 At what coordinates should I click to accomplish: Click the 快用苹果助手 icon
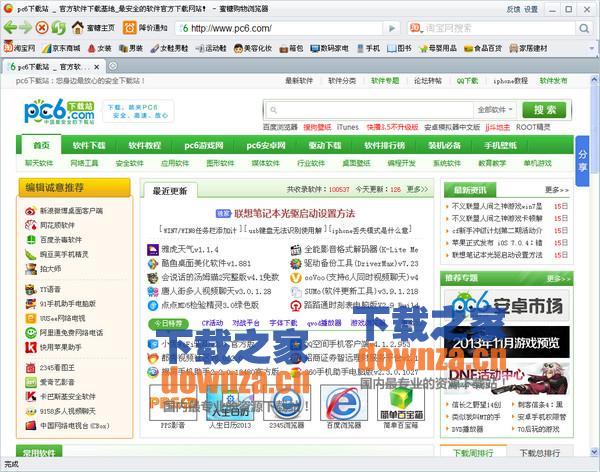point(31,347)
